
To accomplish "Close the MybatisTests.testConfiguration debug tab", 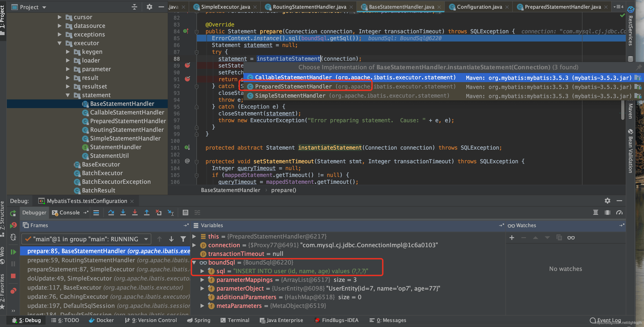I will click(x=132, y=201).
